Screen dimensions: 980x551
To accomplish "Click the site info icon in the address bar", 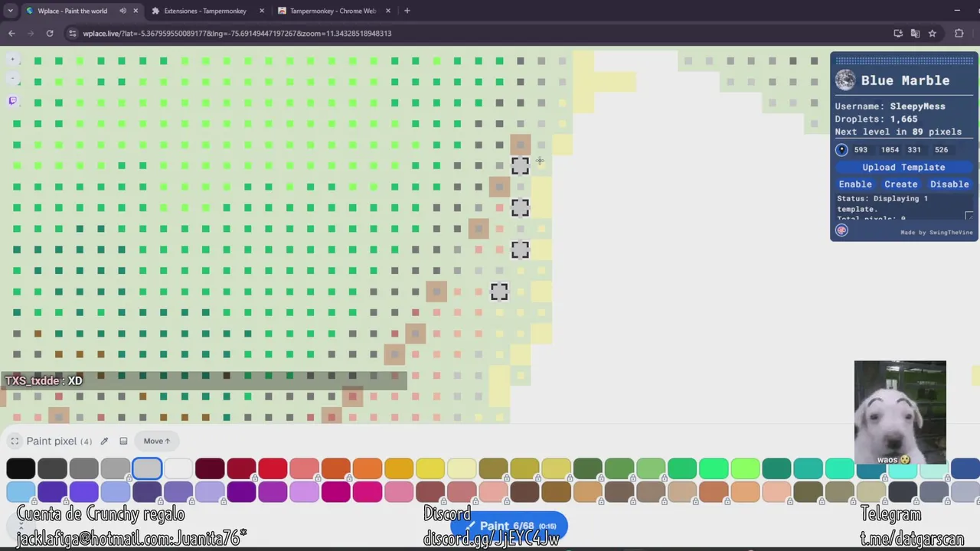I will tap(71, 33).
